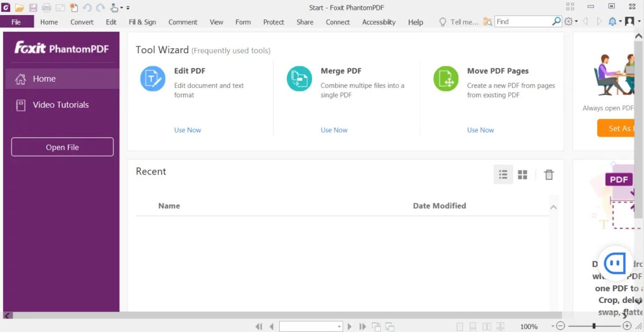Open the gear search settings dropdown

point(570,22)
